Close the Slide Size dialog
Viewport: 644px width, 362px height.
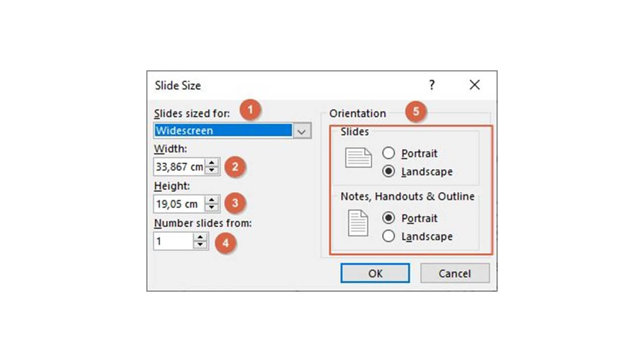click(x=474, y=85)
